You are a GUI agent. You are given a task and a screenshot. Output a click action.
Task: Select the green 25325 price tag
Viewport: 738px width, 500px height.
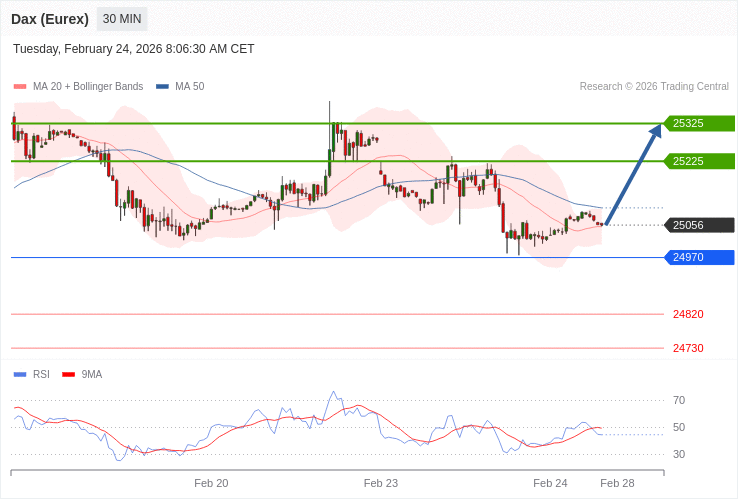point(700,124)
